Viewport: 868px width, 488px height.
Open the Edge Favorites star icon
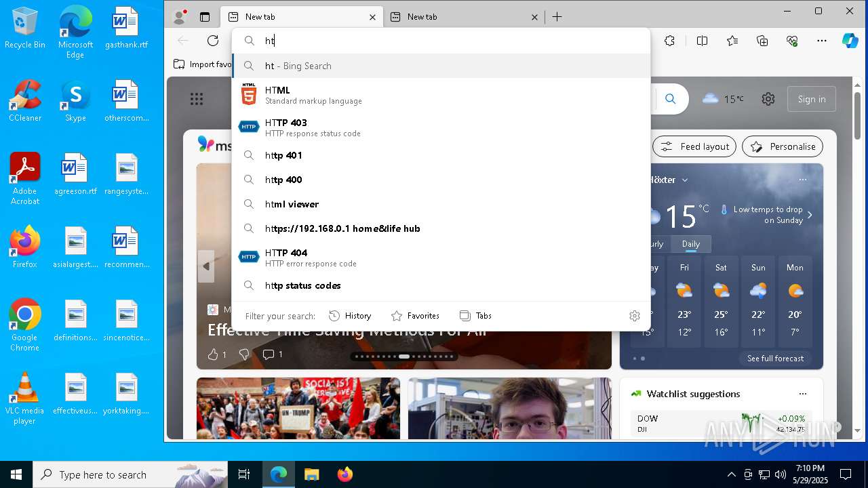click(732, 41)
